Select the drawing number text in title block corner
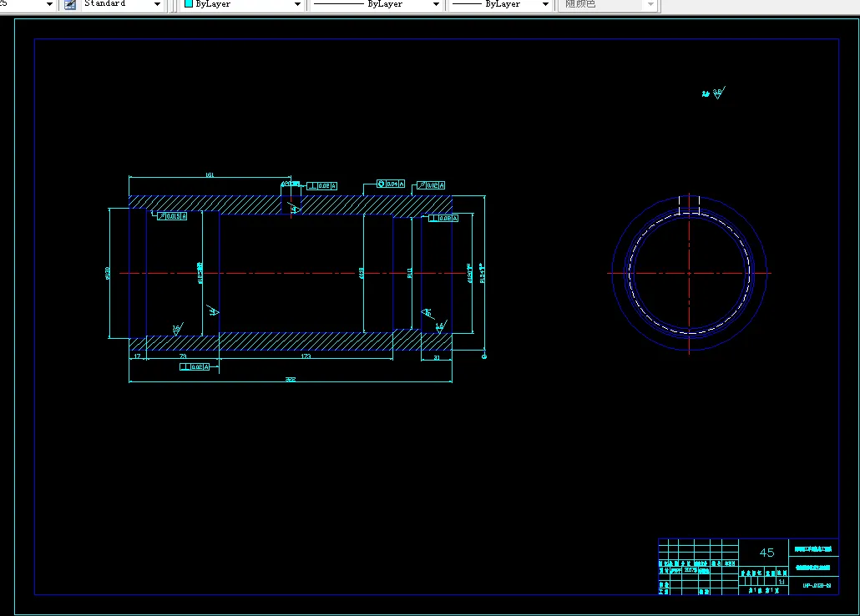860x616 pixels. click(x=817, y=585)
